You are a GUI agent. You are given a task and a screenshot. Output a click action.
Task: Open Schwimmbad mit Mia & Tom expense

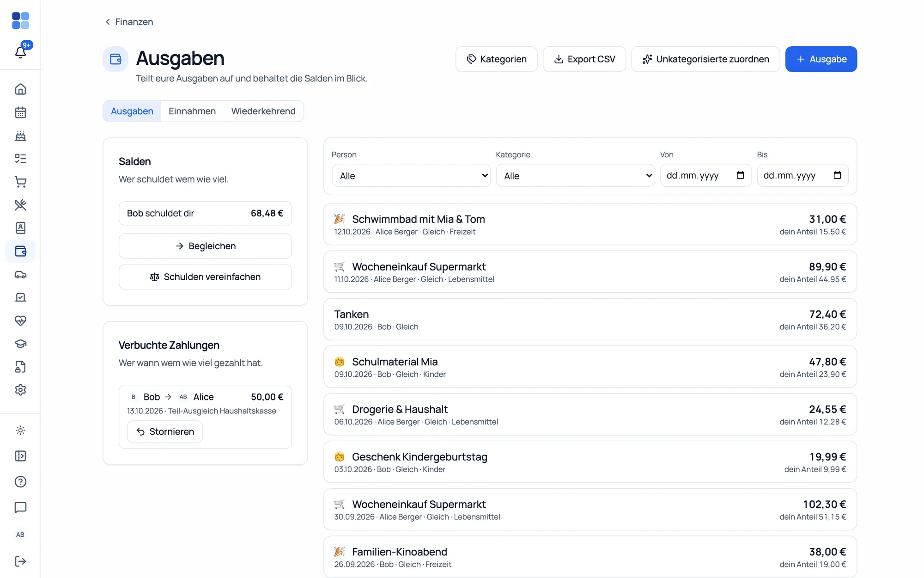point(590,224)
